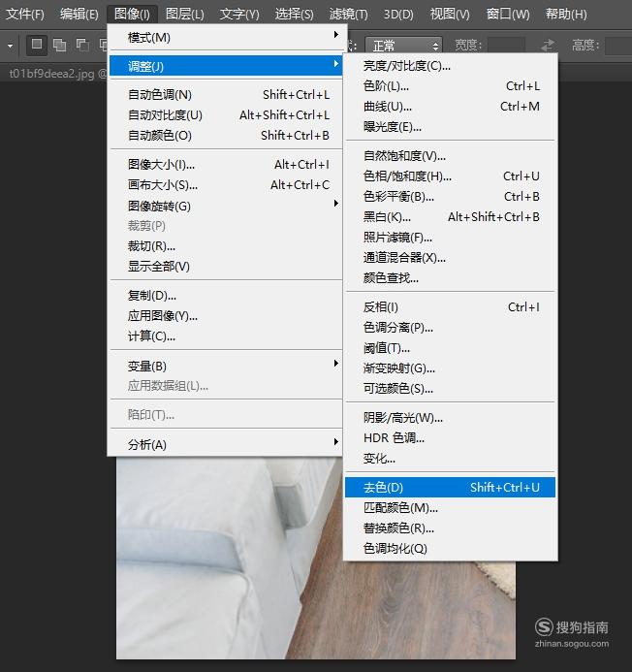The height and width of the screenshot is (672, 632).
Task: Open the 窗口(W) menu
Action: 508,15
